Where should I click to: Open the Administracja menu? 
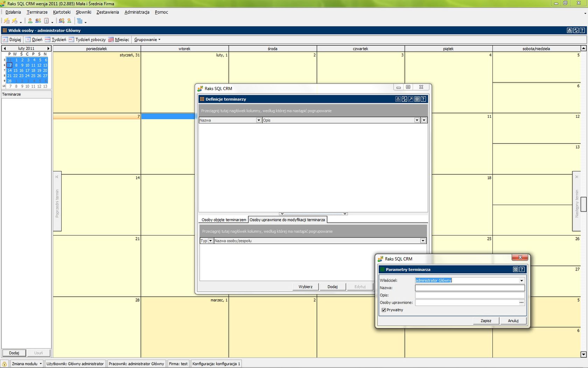point(137,12)
